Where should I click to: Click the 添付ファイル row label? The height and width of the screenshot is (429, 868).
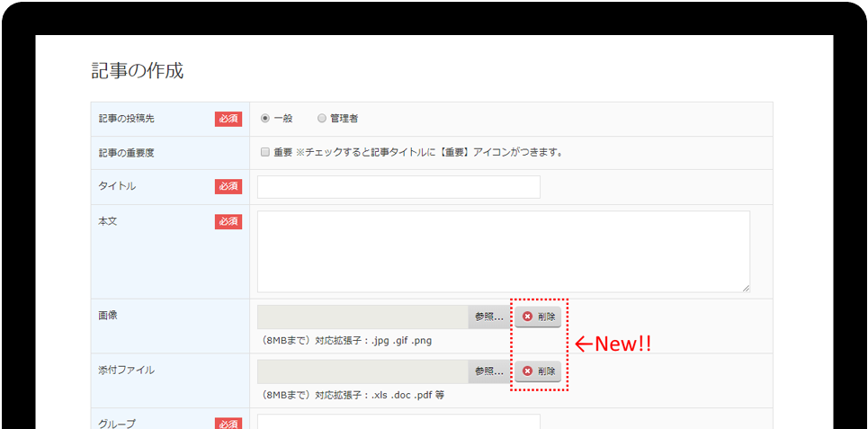(126, 370)
